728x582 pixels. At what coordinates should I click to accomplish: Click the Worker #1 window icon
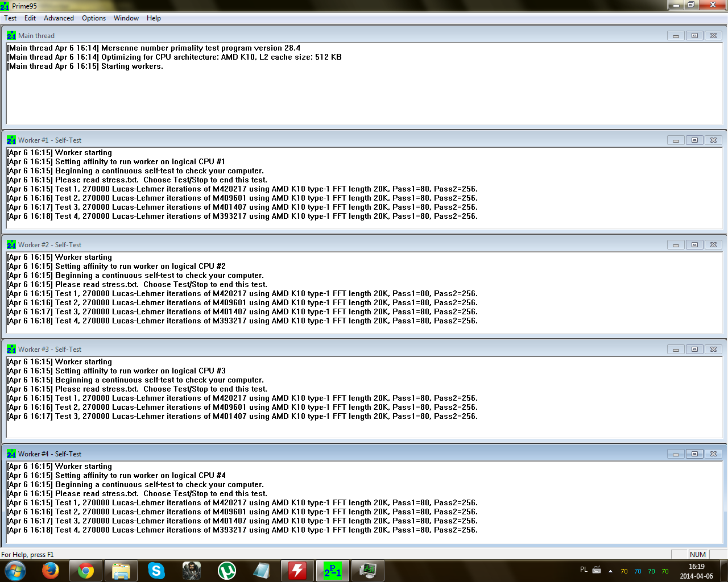point(11,140)
